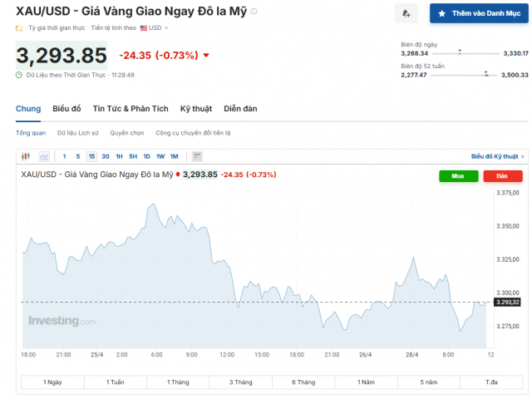Click the 3,268.34 day low value
Screen dimensions: 532x399
pyautogui.click(x=414, y=53)
